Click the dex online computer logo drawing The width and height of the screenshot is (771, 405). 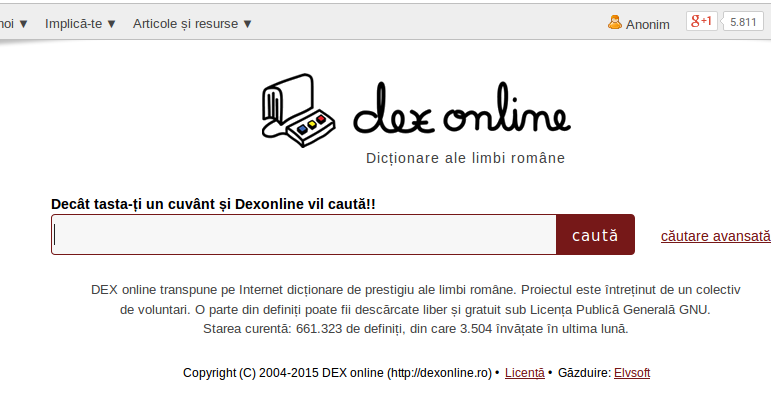(x=298, y=110)
